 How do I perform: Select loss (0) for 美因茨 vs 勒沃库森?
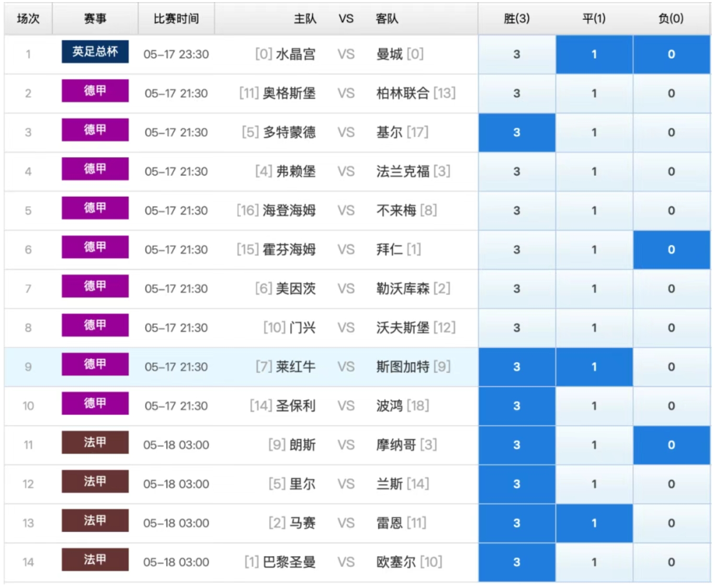(x=672, y=289)
